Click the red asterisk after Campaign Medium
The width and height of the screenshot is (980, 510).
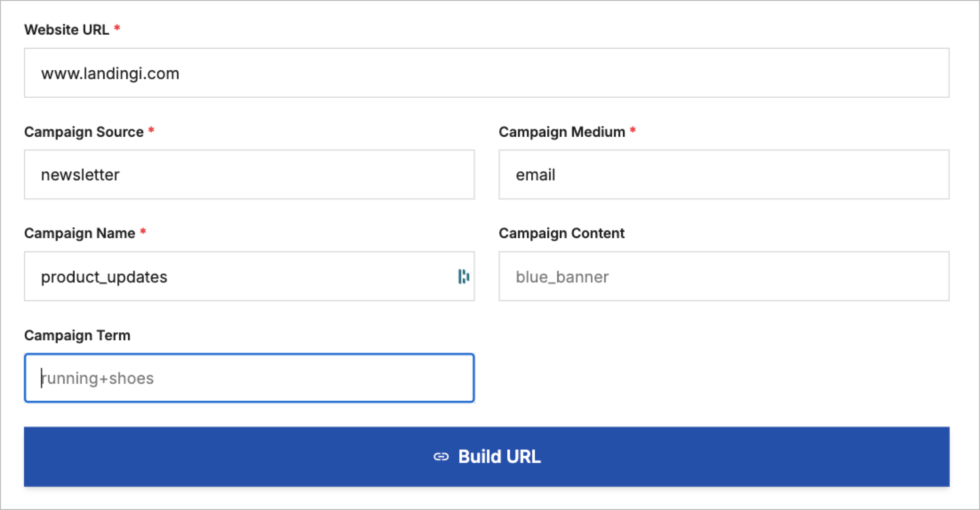click(633, 131)
